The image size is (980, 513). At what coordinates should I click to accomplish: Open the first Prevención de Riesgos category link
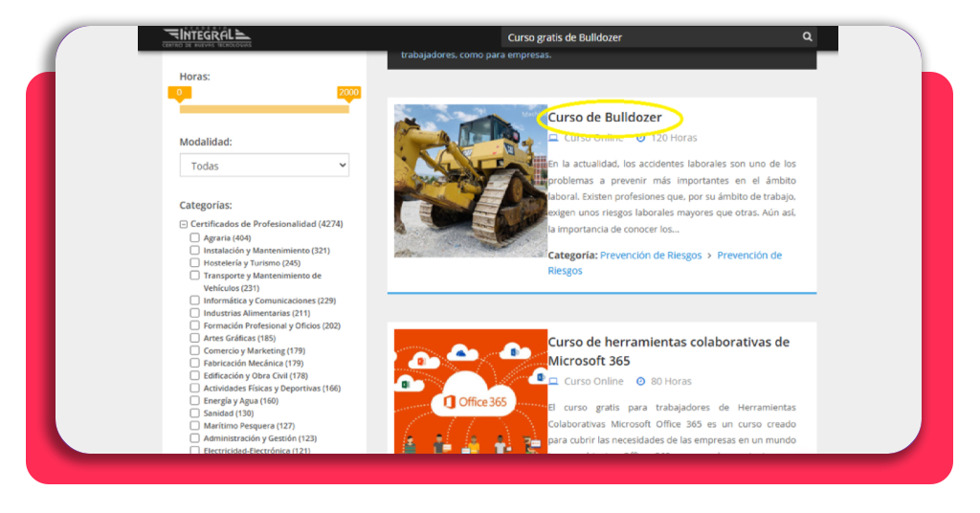[x=651, y=255]
